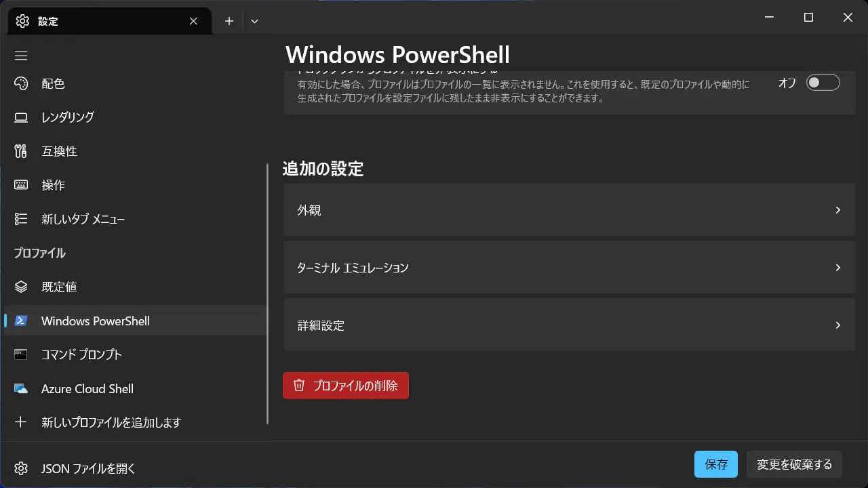This screenshot has width=868, height=488.
Task: Click the 保存 save button
Action: point(715,464)
